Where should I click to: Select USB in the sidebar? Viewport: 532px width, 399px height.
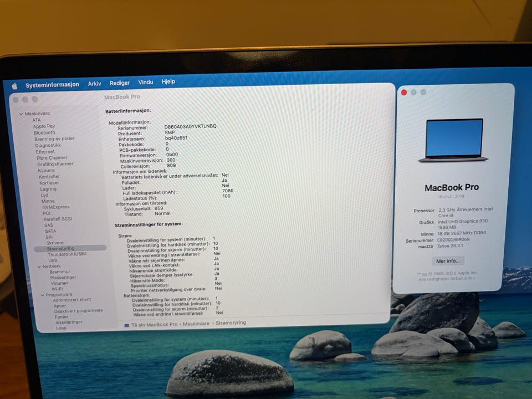[x=53, y=260]
